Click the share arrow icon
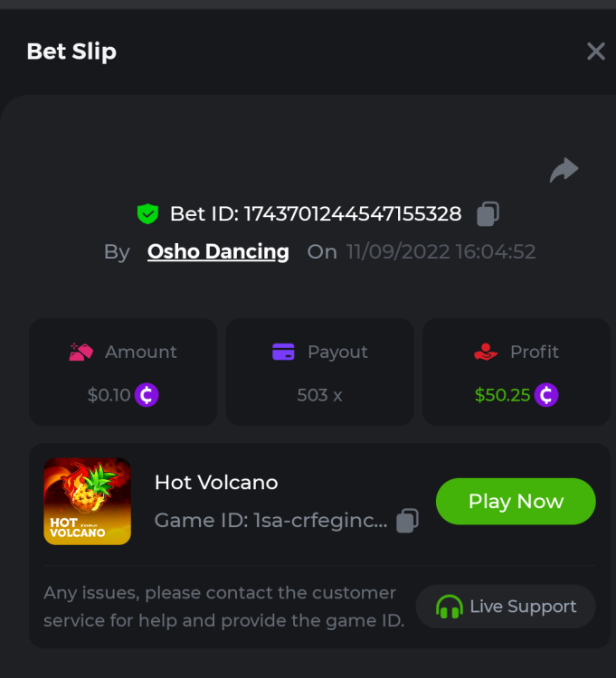This screenshot has height=678, width=616. coord(564,170)
